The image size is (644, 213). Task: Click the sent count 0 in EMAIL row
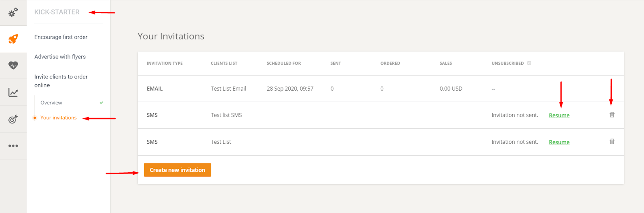332,89
